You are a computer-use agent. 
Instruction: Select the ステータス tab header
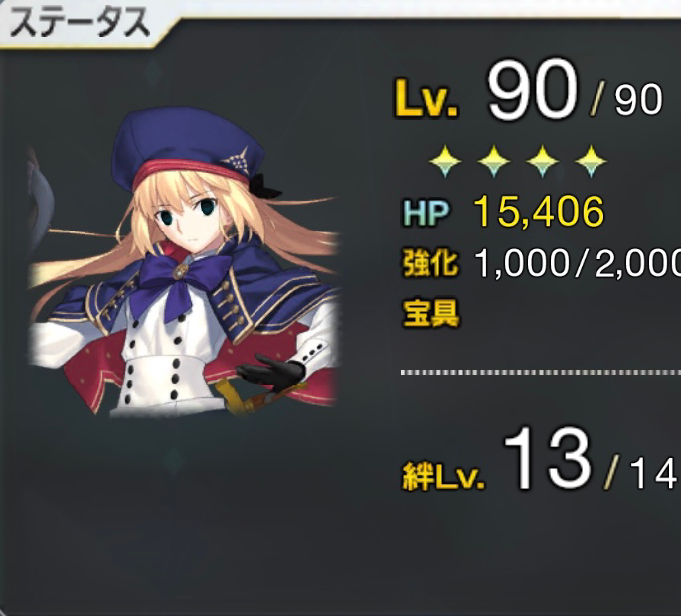point(81,23)
